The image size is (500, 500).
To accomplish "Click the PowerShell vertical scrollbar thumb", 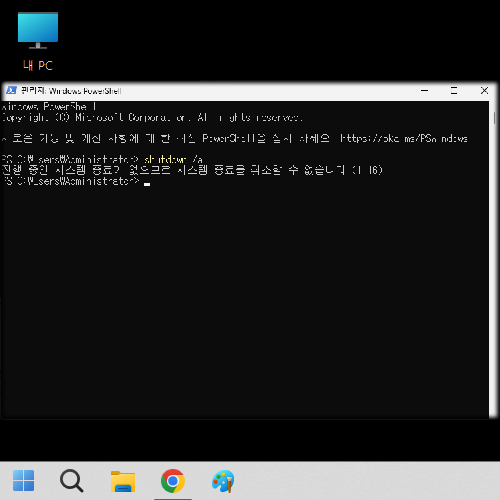I will tap(494, 118).
